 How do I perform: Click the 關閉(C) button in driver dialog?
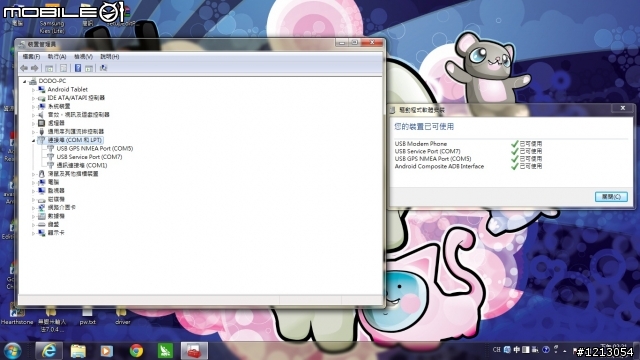point(611,197)
